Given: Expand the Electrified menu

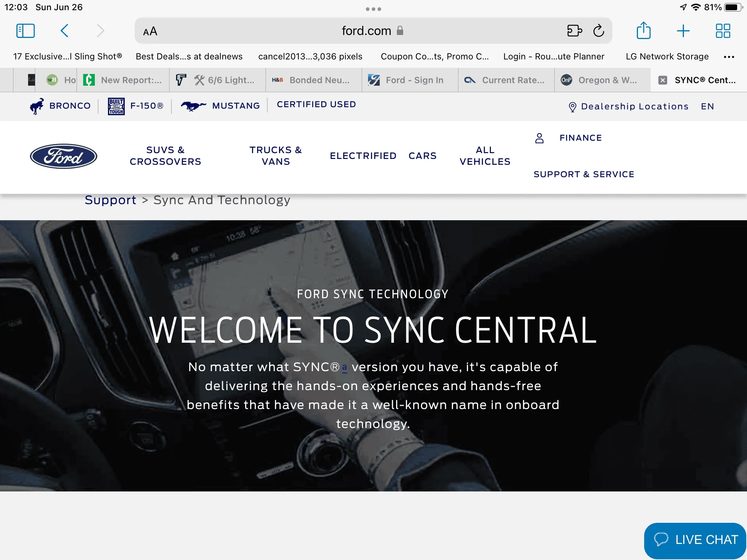Looking at the screenshot, I should (363, 156).
